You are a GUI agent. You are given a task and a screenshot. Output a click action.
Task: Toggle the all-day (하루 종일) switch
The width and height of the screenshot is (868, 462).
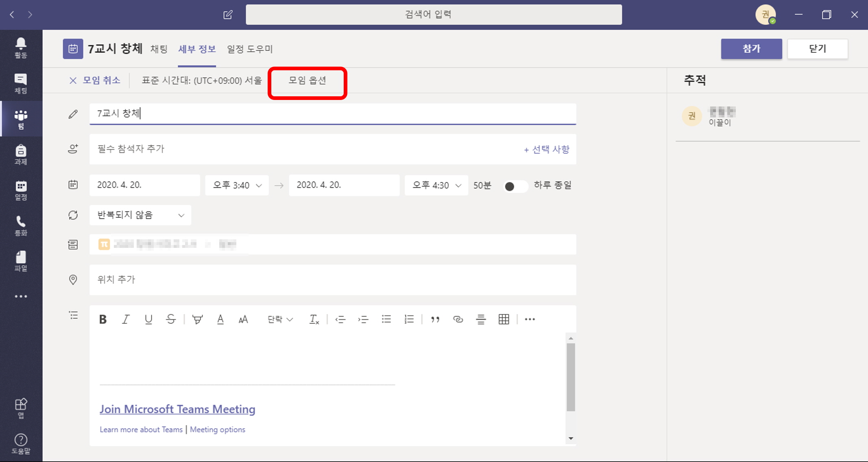click(515, 186)
